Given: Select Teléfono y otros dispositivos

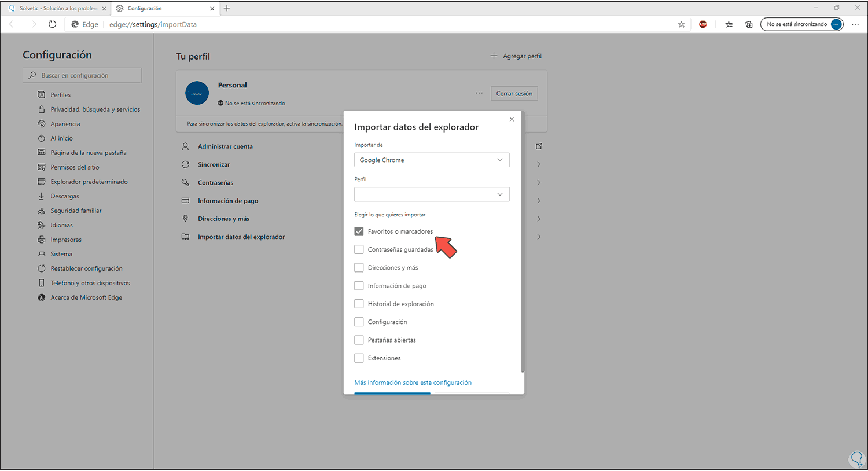Looking at the screenshot, I should pos(90,283).
